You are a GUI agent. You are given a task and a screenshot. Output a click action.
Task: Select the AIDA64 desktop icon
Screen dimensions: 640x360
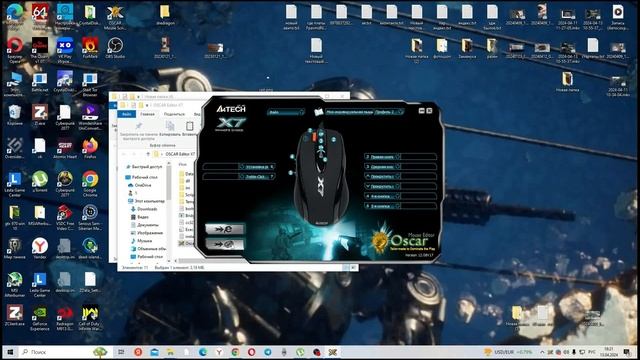40,17
